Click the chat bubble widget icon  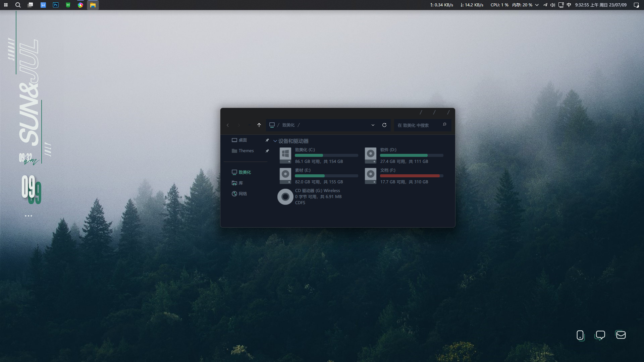coord(600,335)
